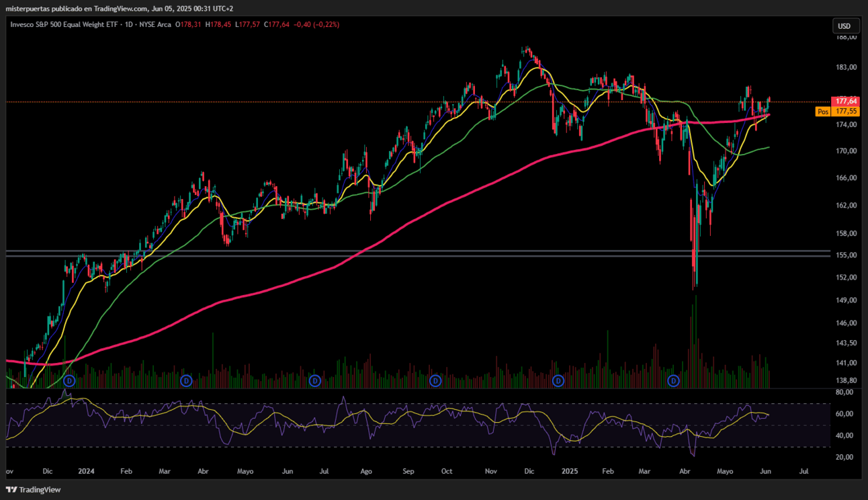This screenshot has width=868, height=500.
Task: Click the 'misterpuertas publicado en TradingView.com' header text
Action: pyautogui.click(x=77, y=8)
